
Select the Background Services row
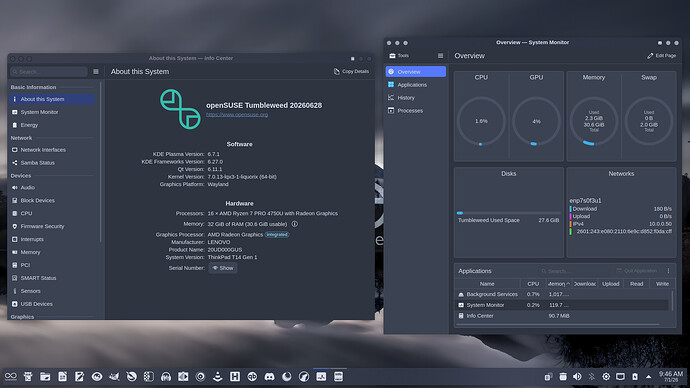click(562, 294)
